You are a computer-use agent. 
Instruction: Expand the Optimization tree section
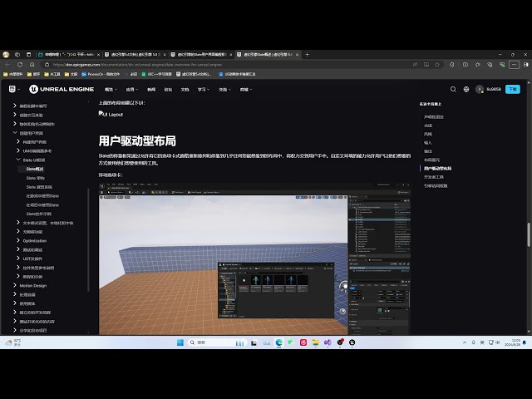[18, 240]
